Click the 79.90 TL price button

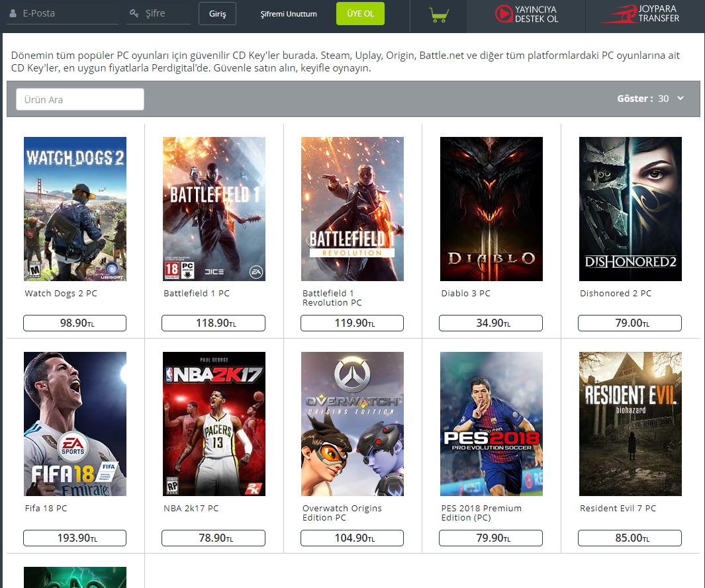click(x=491, y=538)
